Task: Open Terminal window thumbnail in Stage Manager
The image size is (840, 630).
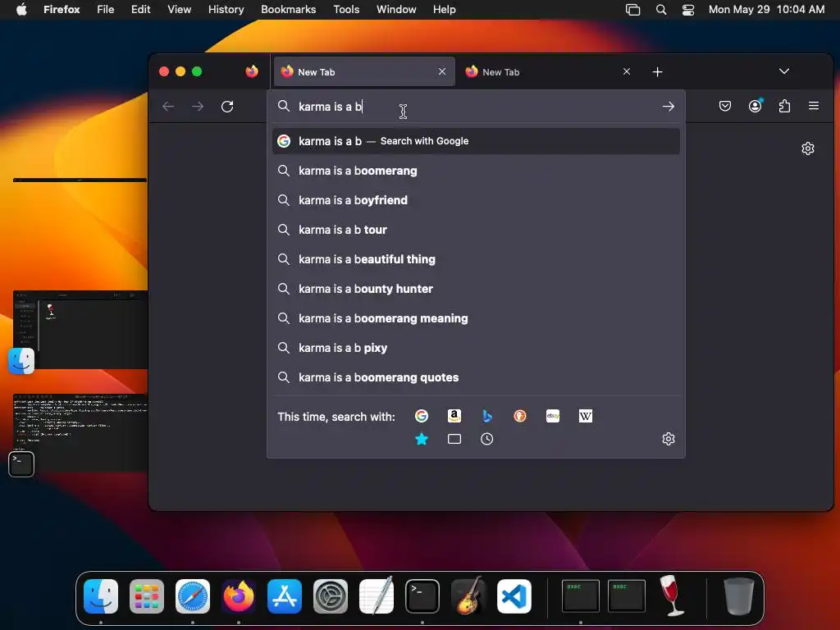Action: (80, 433)
